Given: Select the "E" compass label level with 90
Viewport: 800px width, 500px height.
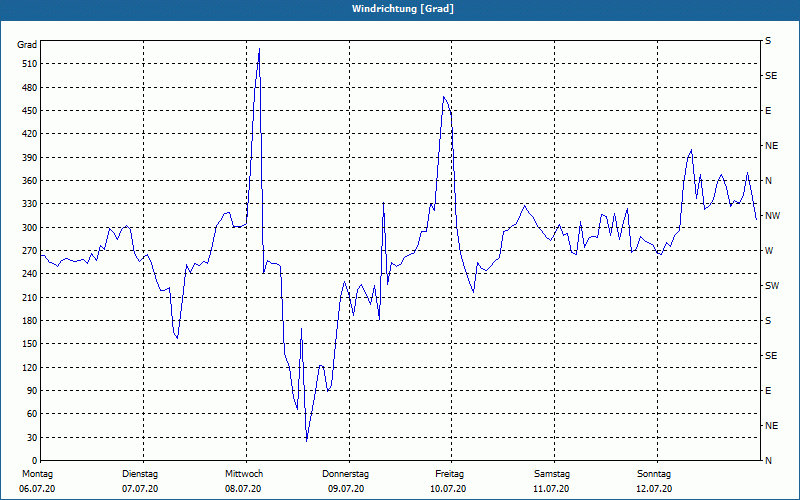Looking at the screenshot, I should [x=768, y=391].
